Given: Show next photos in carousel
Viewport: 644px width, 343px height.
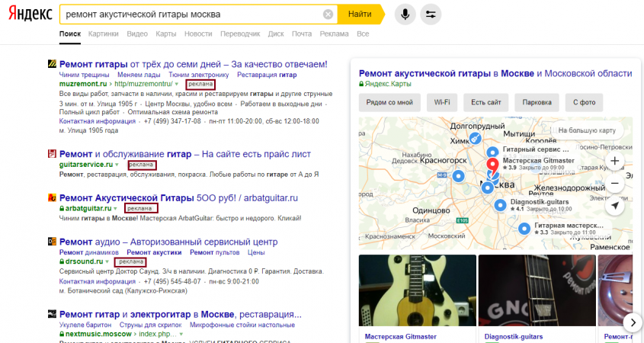Looking at the screenshot, I should point(632,322).
